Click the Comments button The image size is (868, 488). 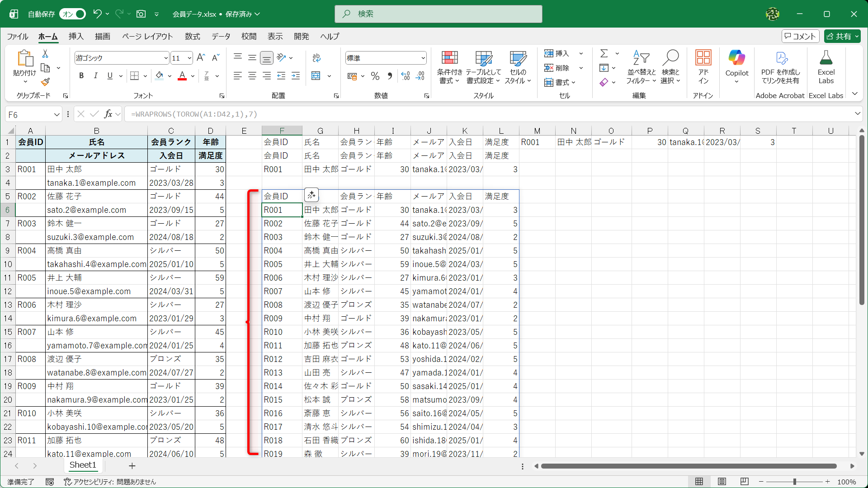click(800, 37)
